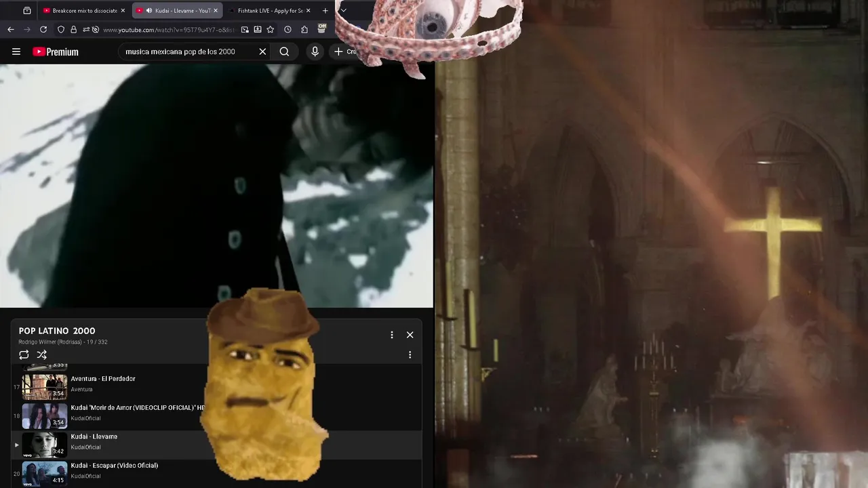Expand the list all tabs chevron

(x=343, y=11)
